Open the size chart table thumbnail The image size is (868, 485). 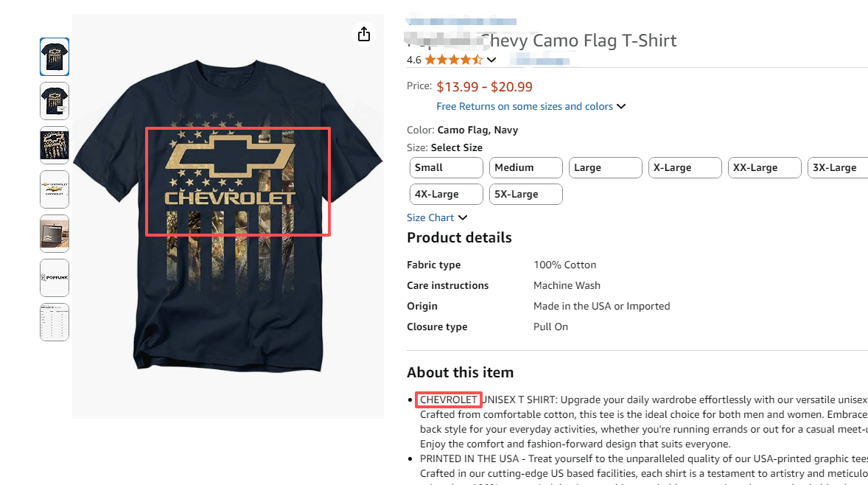point(55,322)
